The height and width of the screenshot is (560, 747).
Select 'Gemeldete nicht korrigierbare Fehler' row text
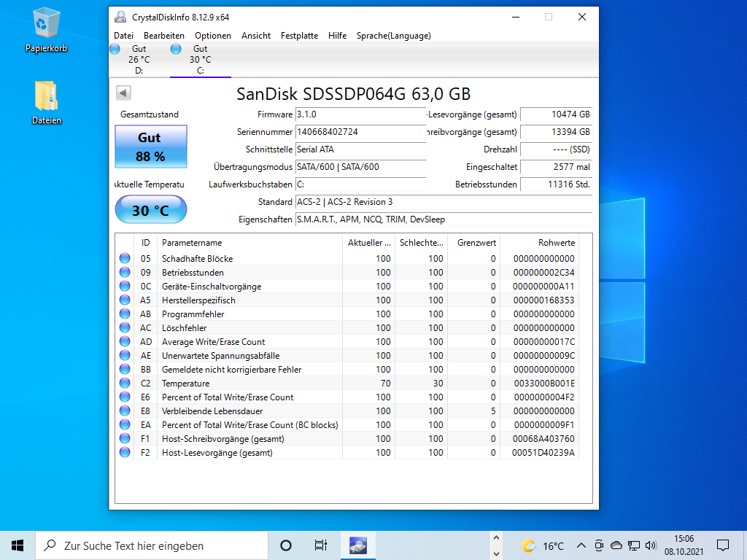pyautogui.click(x=231, y=370)
